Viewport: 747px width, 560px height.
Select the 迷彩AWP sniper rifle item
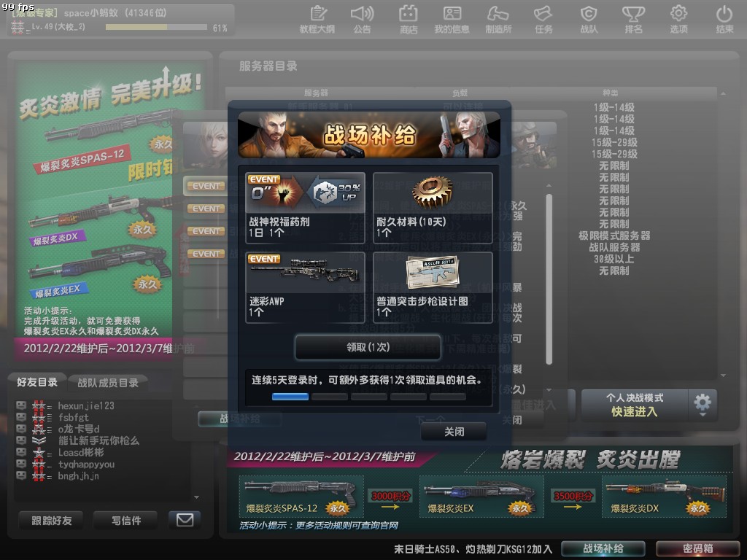click(x=306, y=287)
